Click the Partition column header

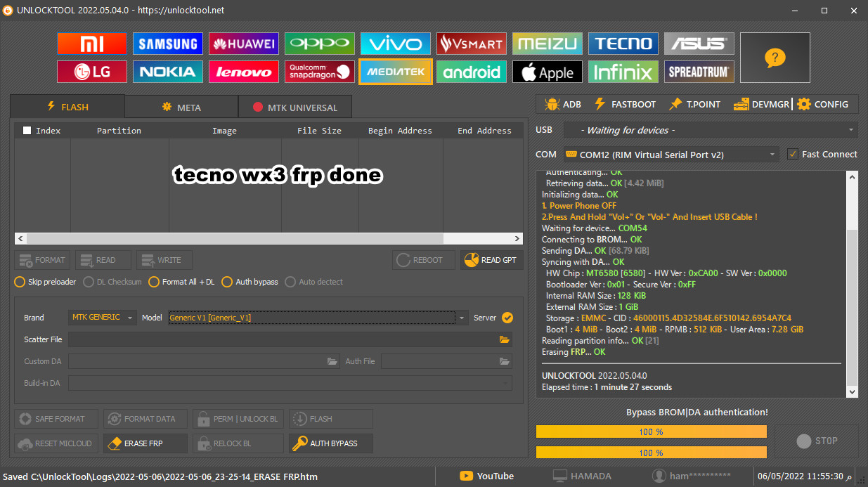click(119, 131)
